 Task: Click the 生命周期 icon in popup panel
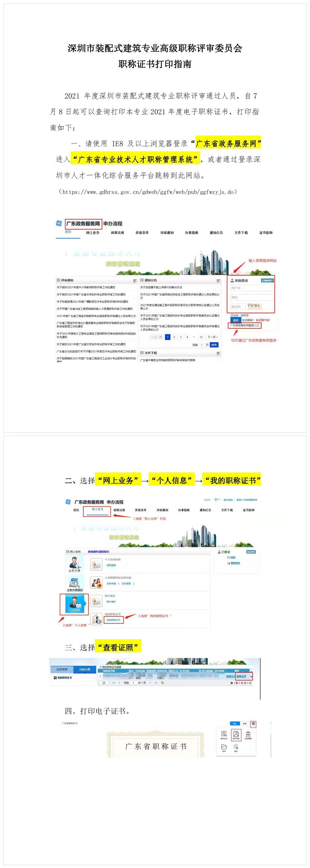pos(248,734)
